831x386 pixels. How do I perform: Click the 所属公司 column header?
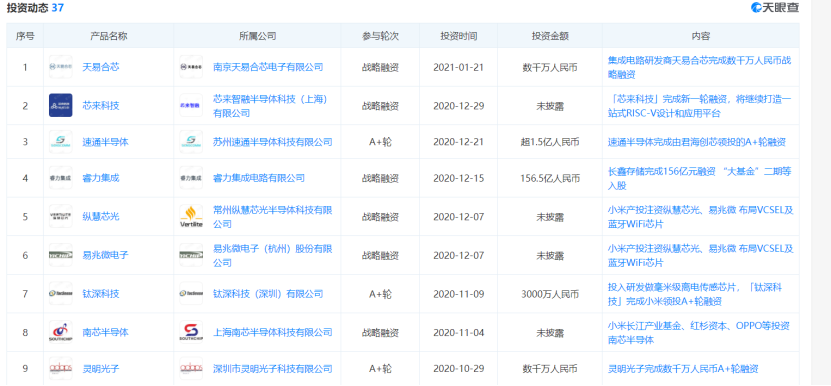(x=257, y=36)
